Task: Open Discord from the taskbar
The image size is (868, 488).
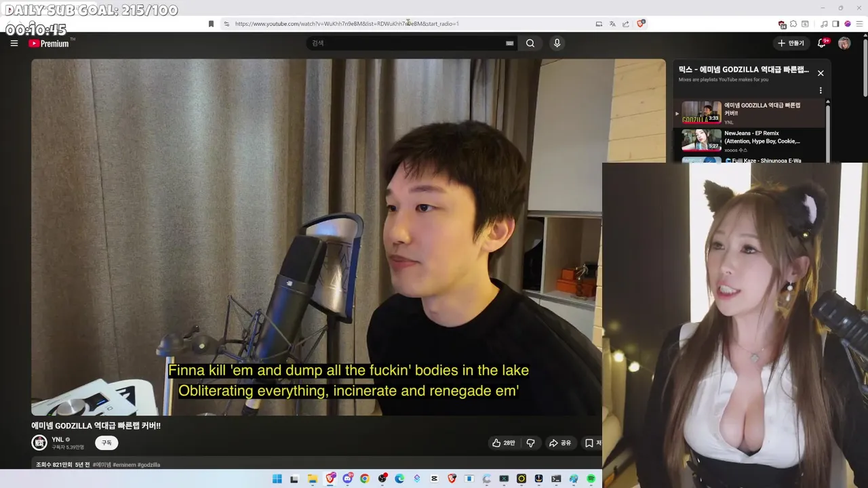Action: 348,479
